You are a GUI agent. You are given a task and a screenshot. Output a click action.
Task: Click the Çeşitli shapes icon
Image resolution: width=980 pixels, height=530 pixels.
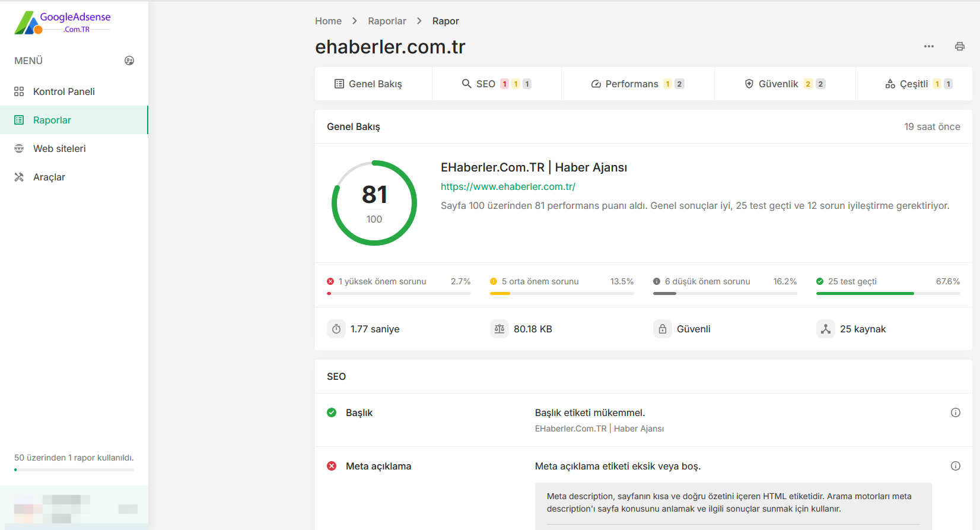[x=890, y=84]
